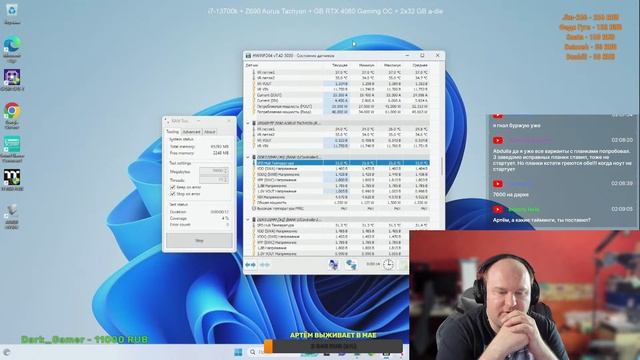Click the 'Датчик' column header
The image size is (640, 360).
coord(252,65)
